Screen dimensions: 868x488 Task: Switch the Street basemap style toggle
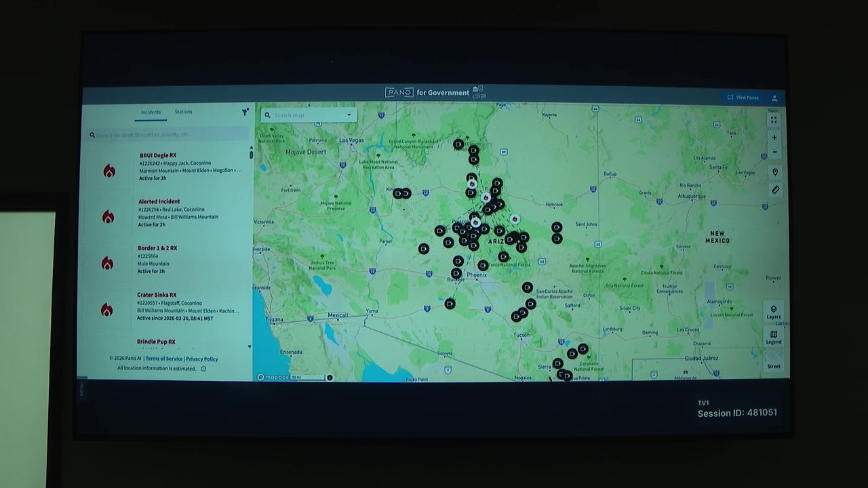(774, 361)
